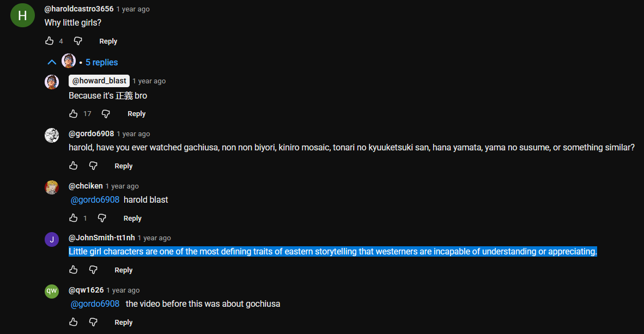The width and height of the screenshot is (644, 334).
Task: Dislike howard_blast's reply
Action: [106, 114]
